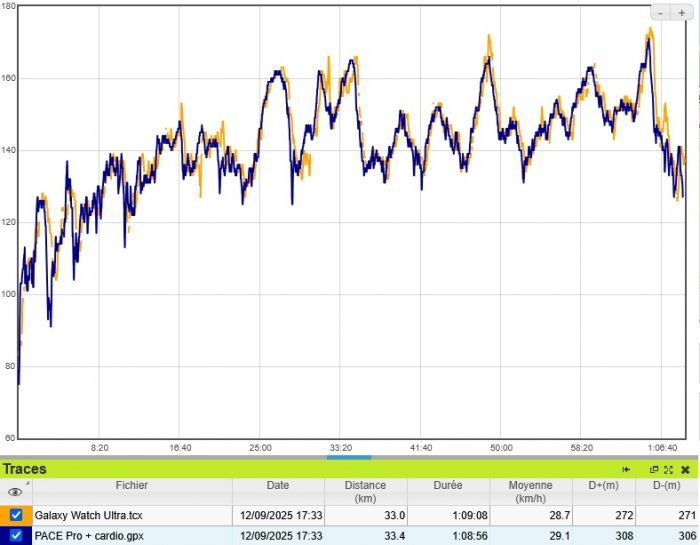Image resolution: width=700 pixels, height=545 pixels.
Task: Click the Durée column header
Action: coord(449,486)
